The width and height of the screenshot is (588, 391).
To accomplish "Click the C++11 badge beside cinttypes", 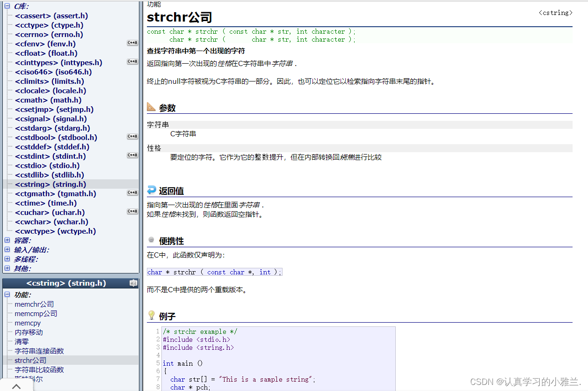I will 132,62.
